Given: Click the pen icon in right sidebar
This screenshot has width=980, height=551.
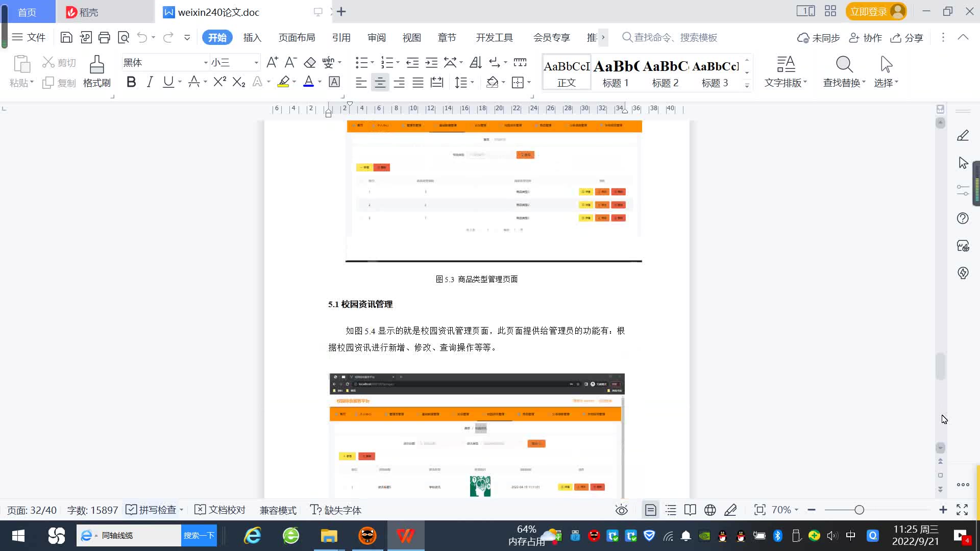Looking at the screenshot, I should tap(963, 136).
